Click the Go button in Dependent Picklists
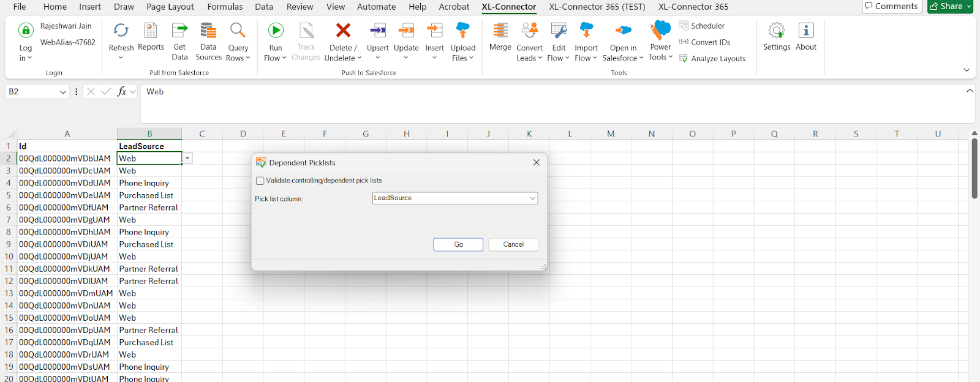This screenshot has width=980, height=382. (458, 244)
